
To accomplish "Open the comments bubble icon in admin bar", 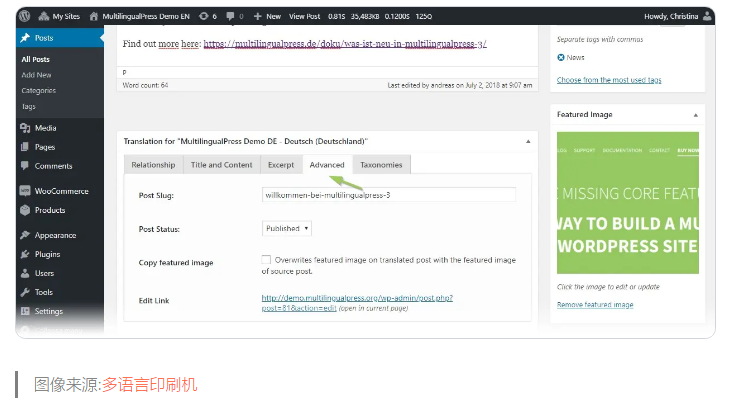I will point(230,16).
